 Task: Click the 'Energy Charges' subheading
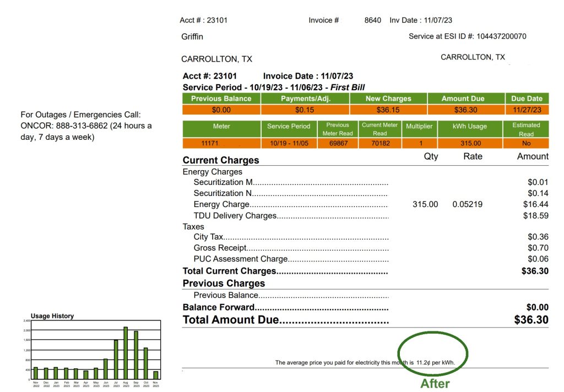point(212,172)
